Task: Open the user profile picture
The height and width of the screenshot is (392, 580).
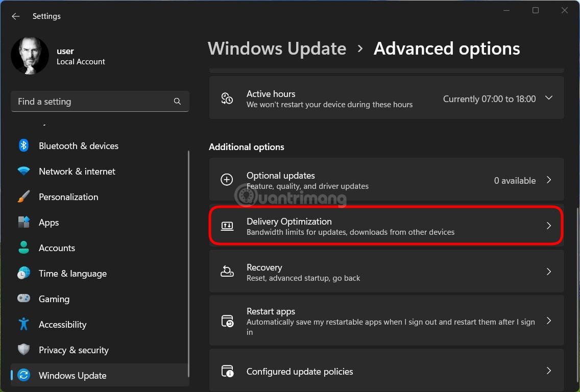Action: 30,56
